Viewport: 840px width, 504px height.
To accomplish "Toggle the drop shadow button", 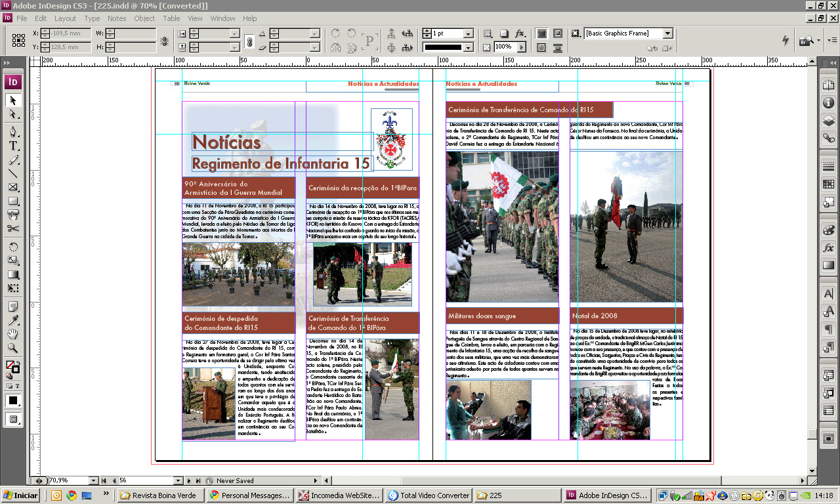I will 504,33.
